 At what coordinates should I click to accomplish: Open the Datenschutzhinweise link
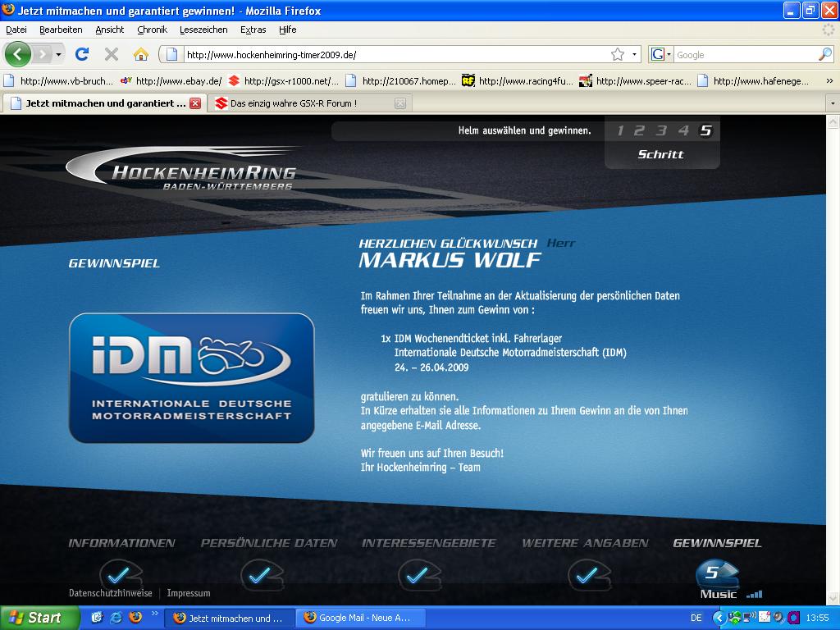click(111, 593)
